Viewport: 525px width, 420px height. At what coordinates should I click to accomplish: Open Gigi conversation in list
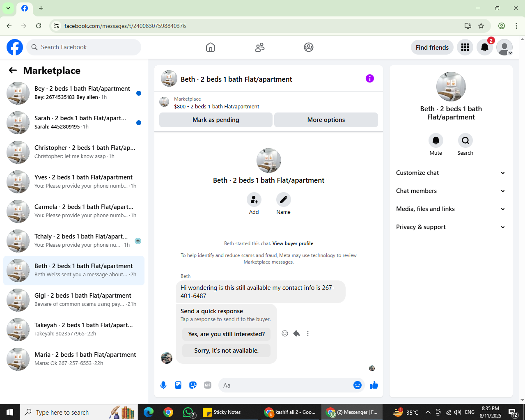(74, 300)
